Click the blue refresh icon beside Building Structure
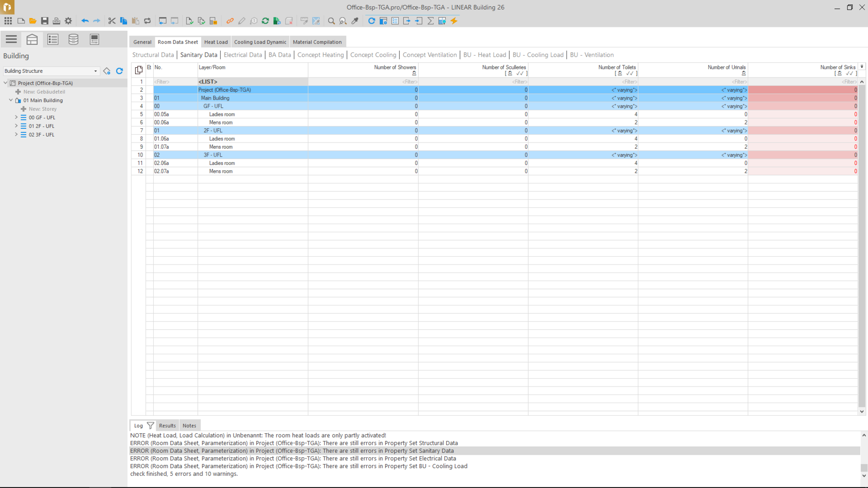Screen dimensions: 868x488 click(x=120, y=71)
